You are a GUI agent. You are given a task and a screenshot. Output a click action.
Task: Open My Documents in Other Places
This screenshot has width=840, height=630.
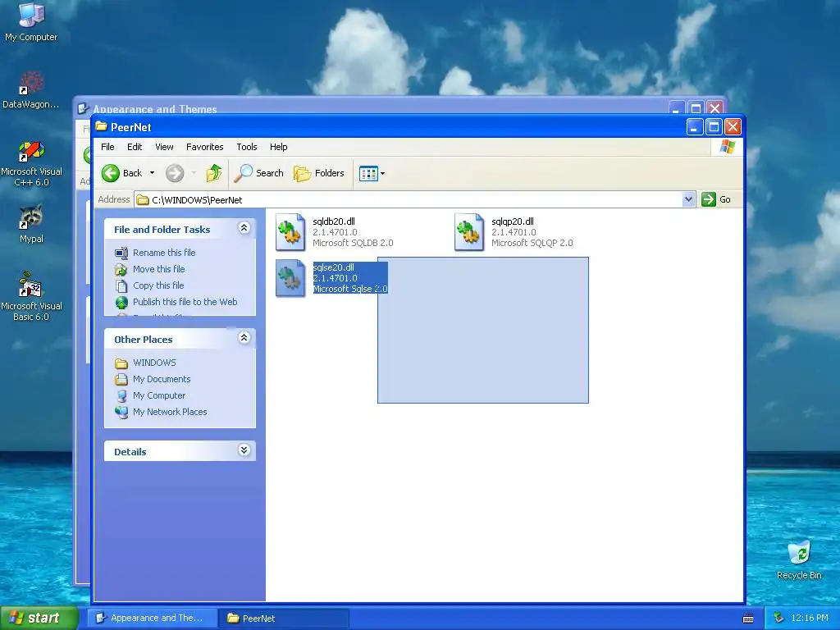[162, 379]
